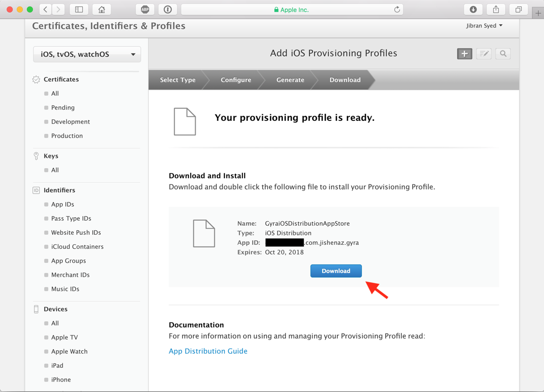Open Merchant IDs
The width and height of the screenshot is (544, 392).
[x=71, y=275]
